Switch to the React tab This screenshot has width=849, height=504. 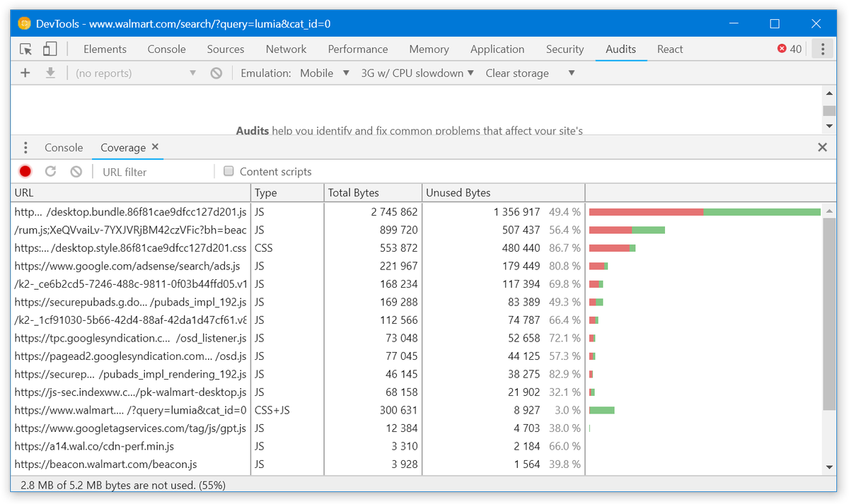coord(670,49)
